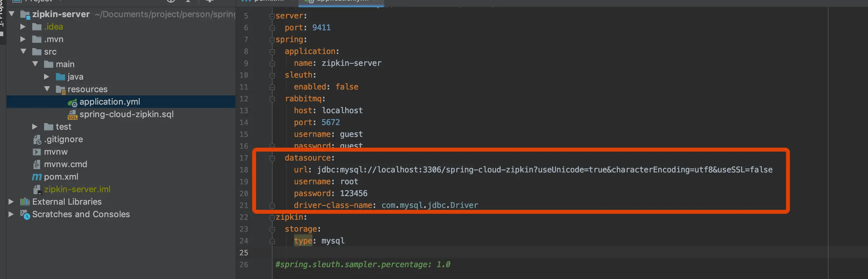Screen dimensions: 868x279
Task: Select the mvnw.cmd file row
Action: pos(121,164)
